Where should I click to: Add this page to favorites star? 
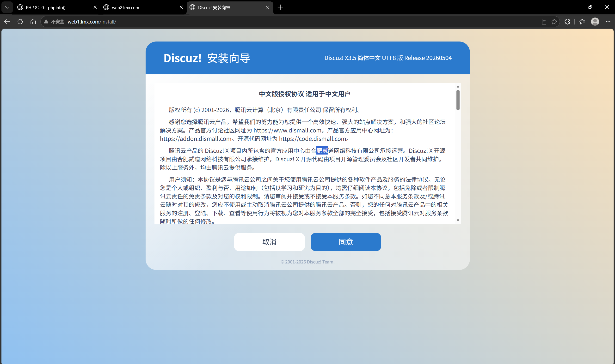click(554, 22)
